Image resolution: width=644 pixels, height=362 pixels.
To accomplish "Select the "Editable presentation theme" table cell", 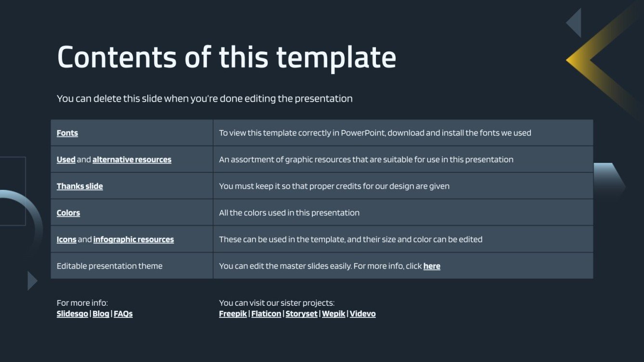I will click(x=110, y=266).
